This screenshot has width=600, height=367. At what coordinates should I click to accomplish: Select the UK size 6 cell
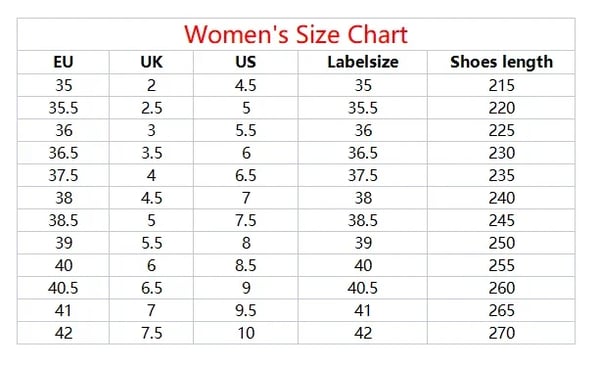click(x=151, y=266)
